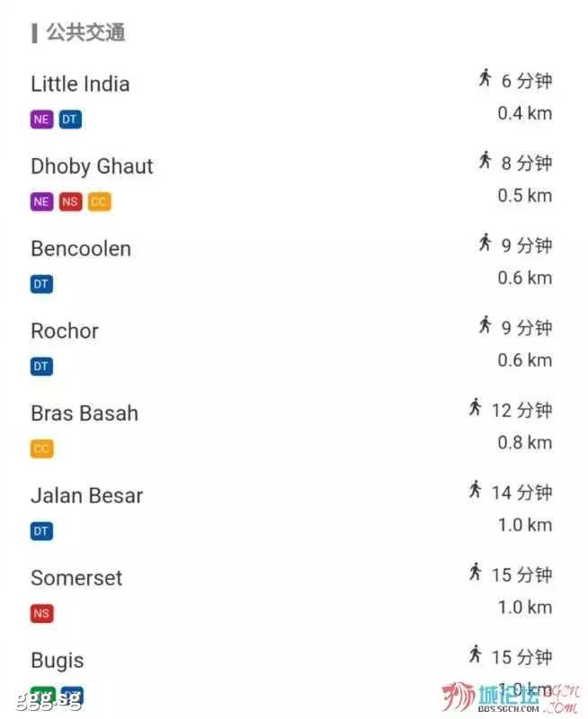Click the CC badge under Bras Basah

tap(41, 448)
